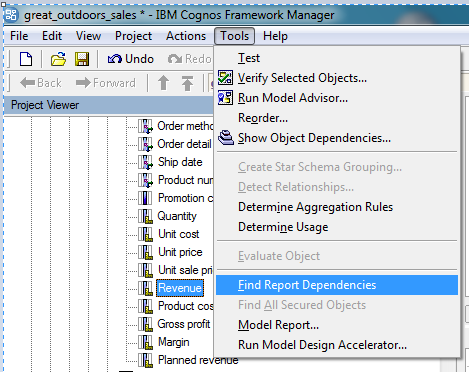This screenshot has height=372, width=469.
Task: Select the Quantity tree item
Action: (x=177, y=216)
